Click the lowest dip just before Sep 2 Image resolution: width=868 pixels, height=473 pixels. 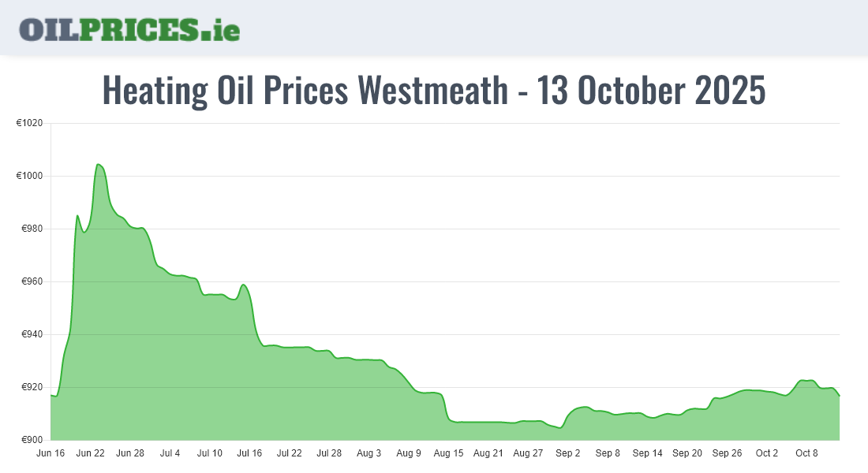click(x=559, y=428)
